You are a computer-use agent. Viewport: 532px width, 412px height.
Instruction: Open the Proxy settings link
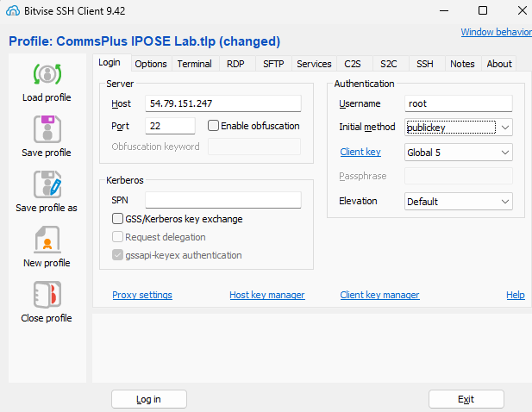tap(142, 295)
